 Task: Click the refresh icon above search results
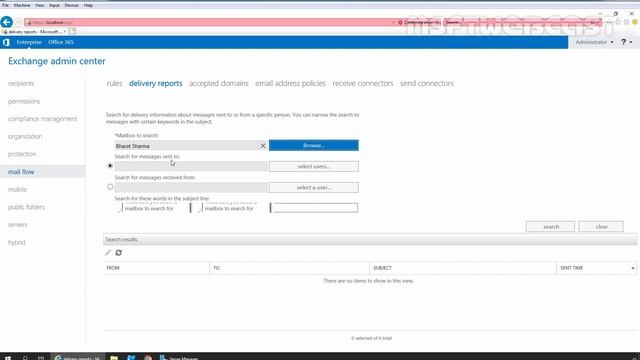coord(118,253)
